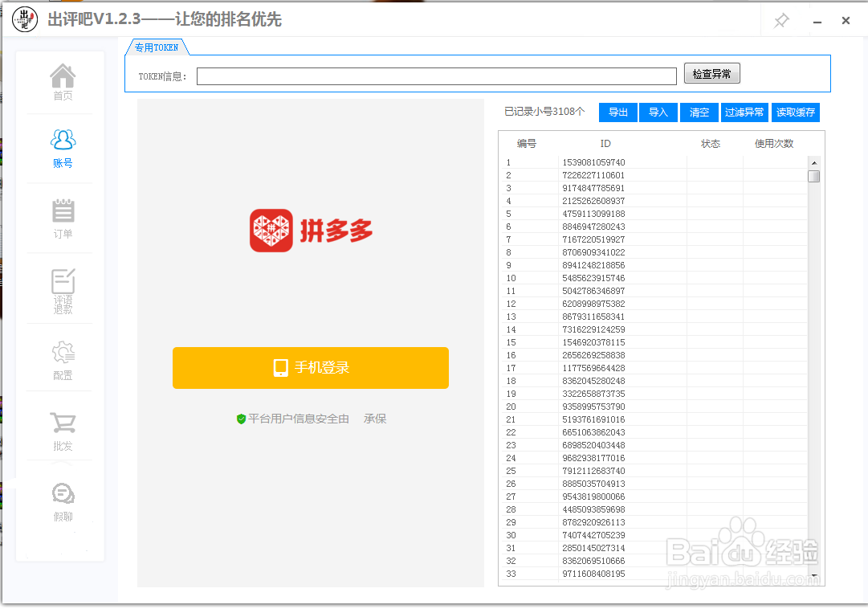Click the 导出 export button
The height and width of the screenshot is (609, 868).
coord(617,112)
